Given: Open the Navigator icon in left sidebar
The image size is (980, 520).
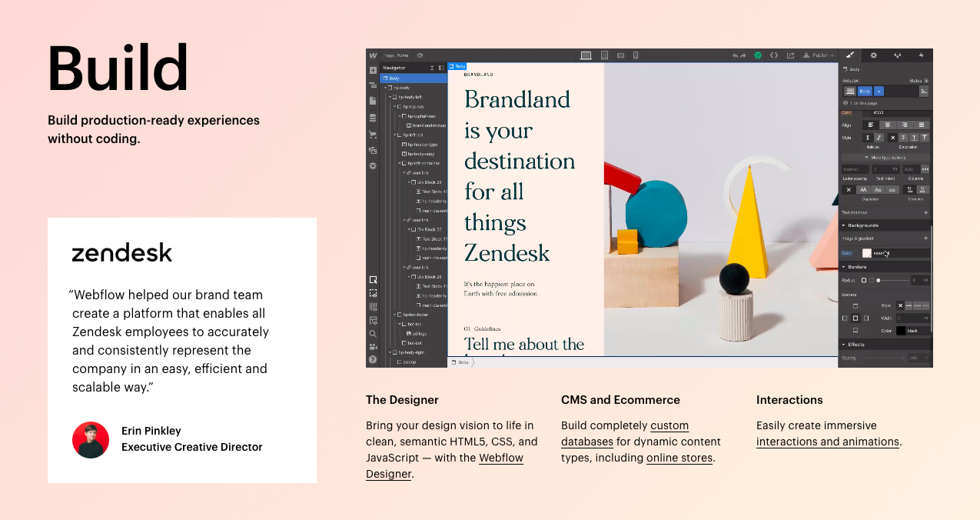Looking at the screenshot, I should point(373,85).
